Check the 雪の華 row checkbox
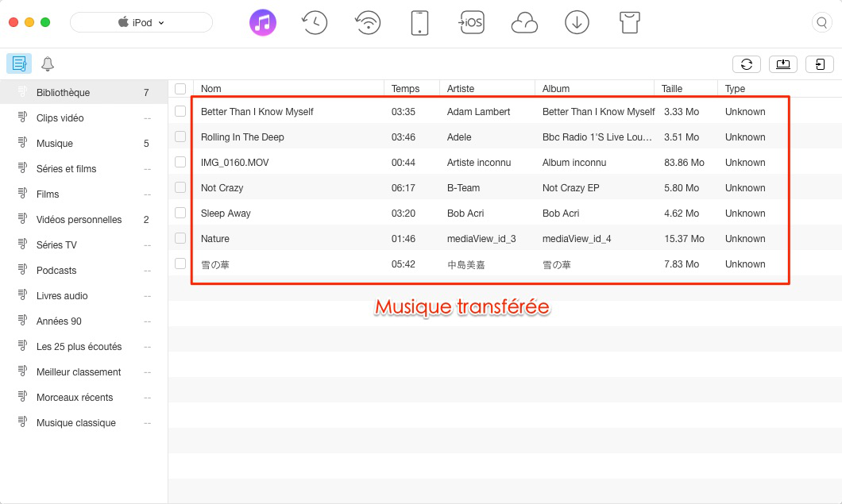Viewport: 842px width, 504px height. pyautogui.click(x=180, y=264)
